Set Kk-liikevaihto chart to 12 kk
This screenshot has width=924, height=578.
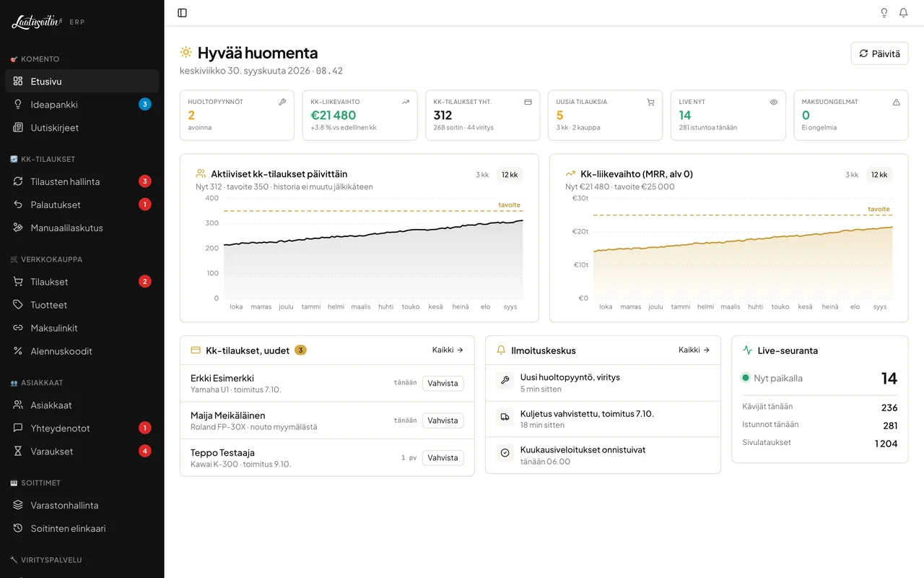[879, 175]
